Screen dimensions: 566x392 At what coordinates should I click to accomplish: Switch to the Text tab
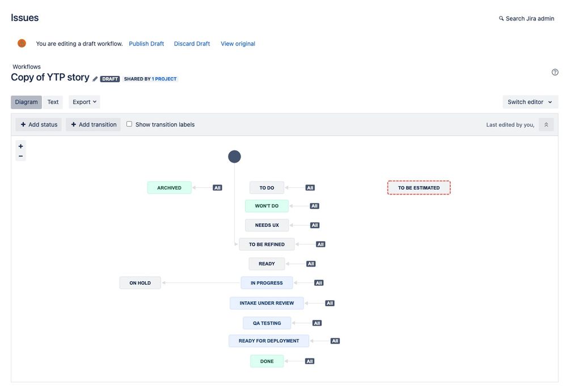click(53, 102)
